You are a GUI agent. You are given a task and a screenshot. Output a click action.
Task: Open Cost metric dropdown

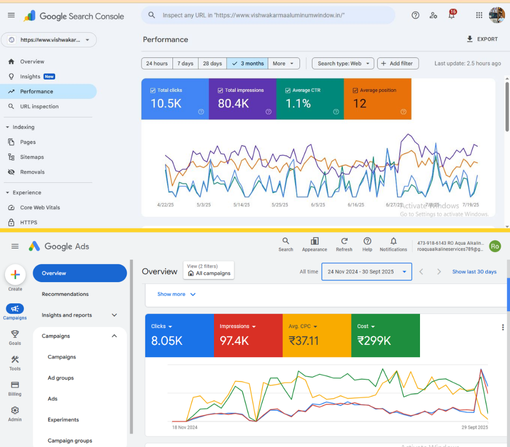coord(366,326)
